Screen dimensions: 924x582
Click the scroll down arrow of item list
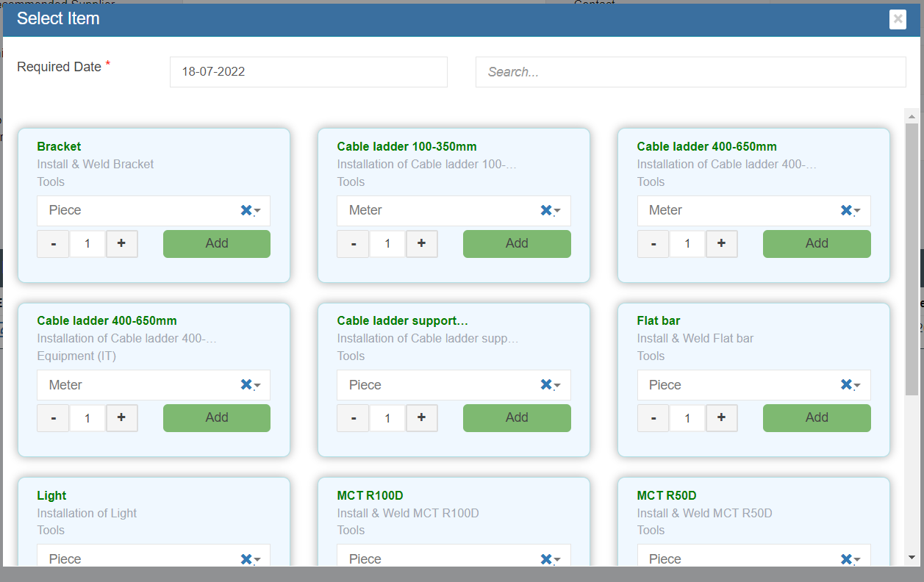[x=912, y=558]
